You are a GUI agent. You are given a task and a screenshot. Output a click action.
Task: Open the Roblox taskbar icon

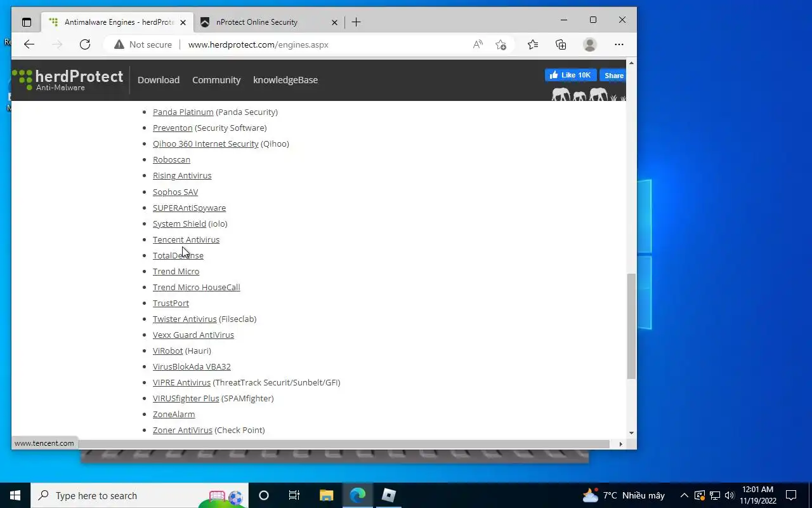pyautogui.click(x=388, y=495)
